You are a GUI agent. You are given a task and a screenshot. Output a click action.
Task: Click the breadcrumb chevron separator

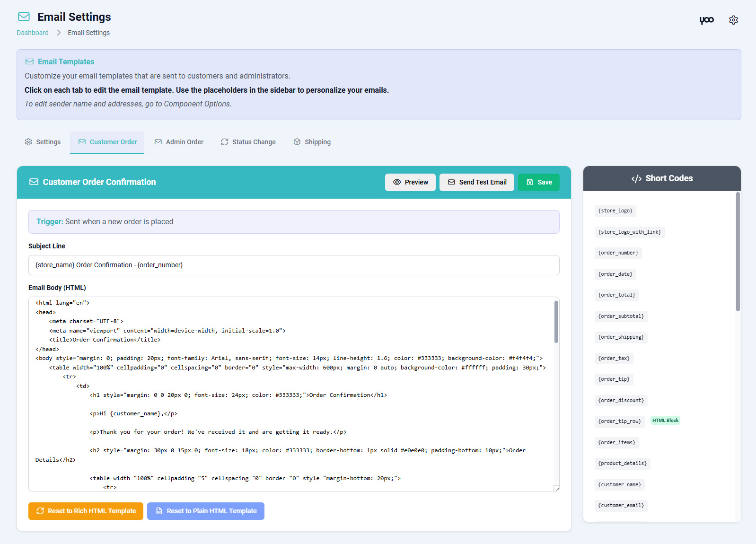click(x=59, y=33)
